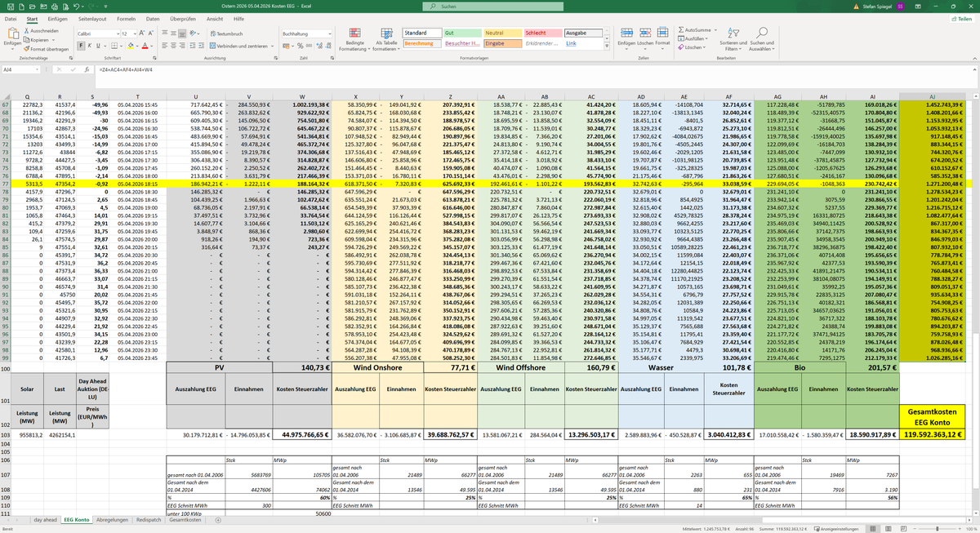Apply the red font color A

(147, 45)
